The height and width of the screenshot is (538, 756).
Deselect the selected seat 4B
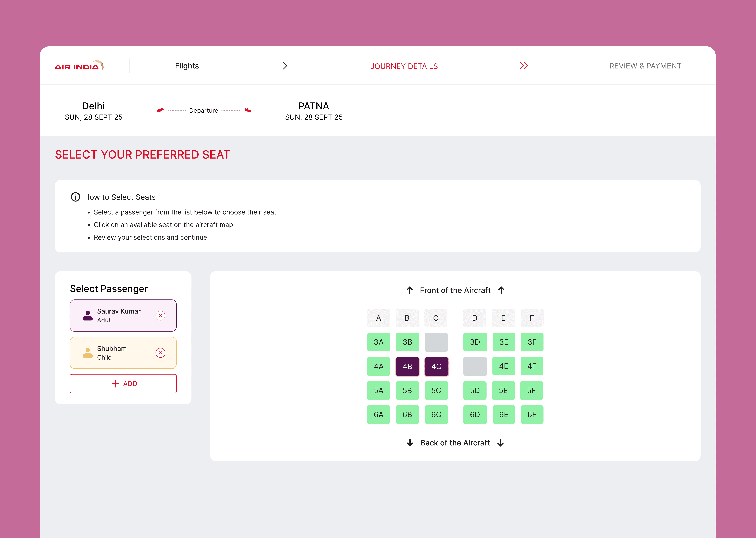[407, 366]
